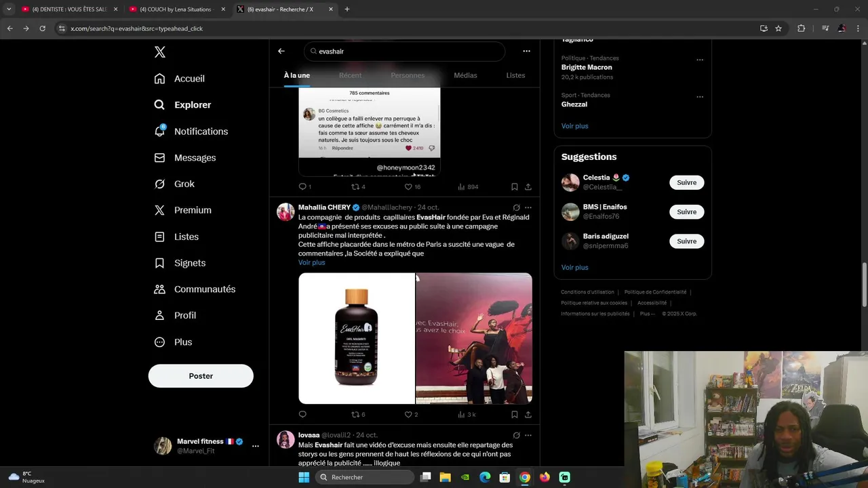This screenshot has width=868, height=488.
Task: Click the Profil sidebar icon
Action: (x=159, y=316)
